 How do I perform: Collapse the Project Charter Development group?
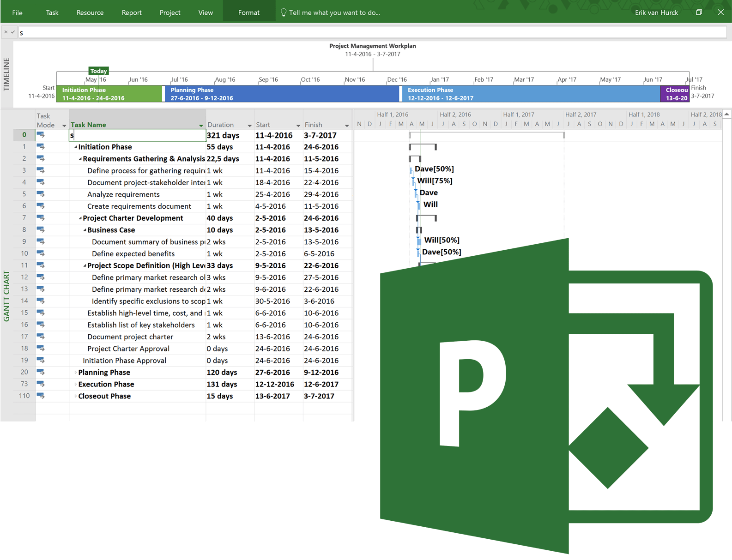(80, 218)
